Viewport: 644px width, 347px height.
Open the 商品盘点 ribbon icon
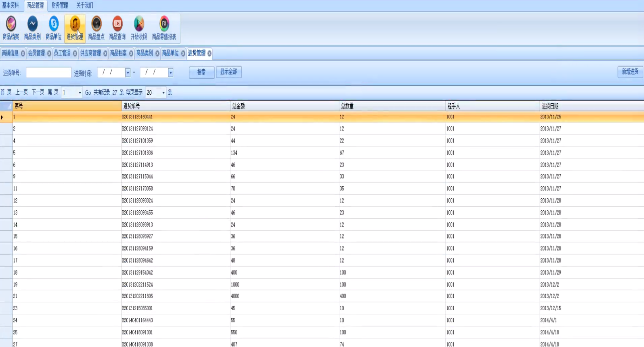tap(96, 28)
